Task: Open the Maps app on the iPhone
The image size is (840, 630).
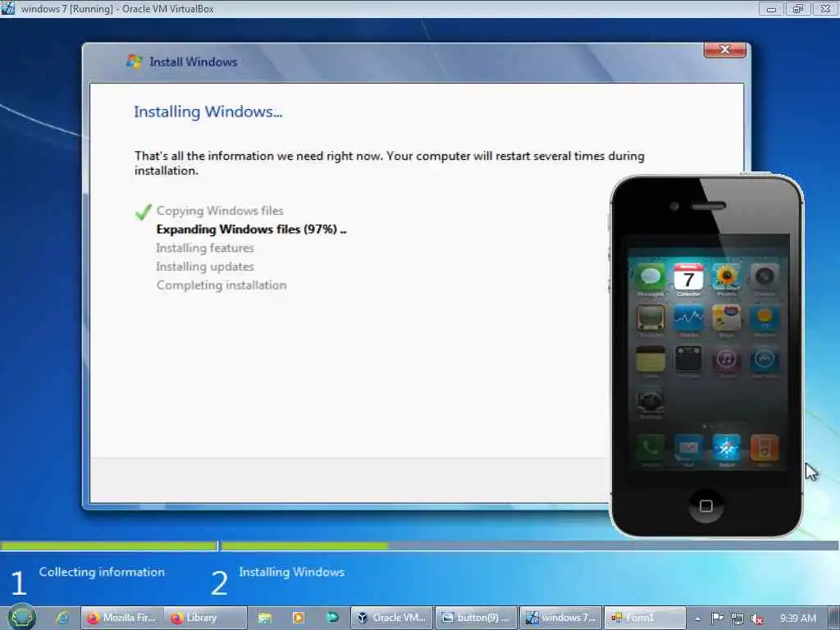Action: [727, 318]
